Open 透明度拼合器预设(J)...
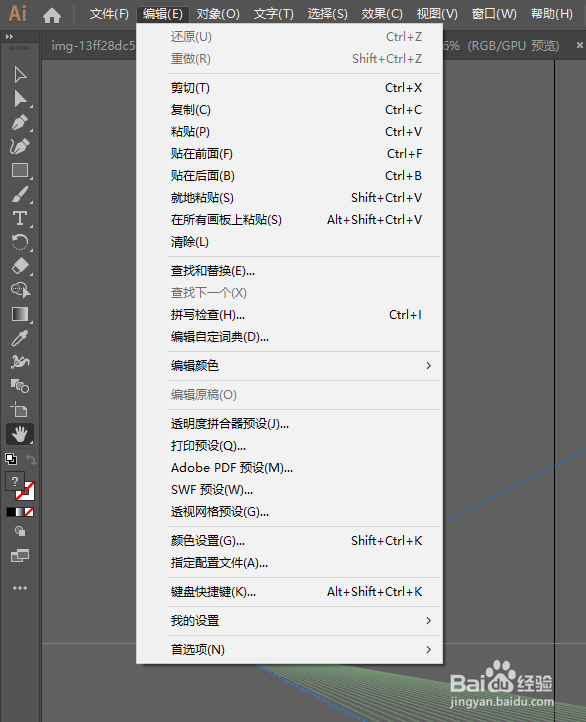 tap(289, 424)
